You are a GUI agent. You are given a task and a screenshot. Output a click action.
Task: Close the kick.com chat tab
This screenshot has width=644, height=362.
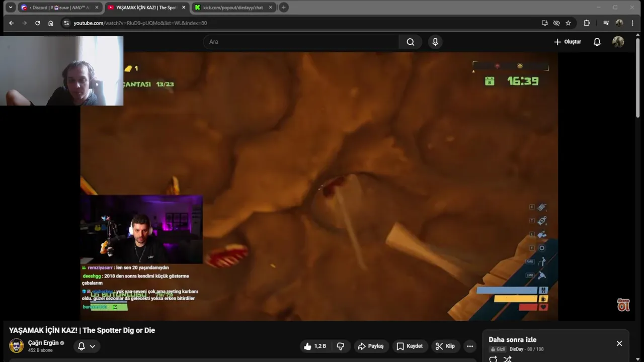271,8
